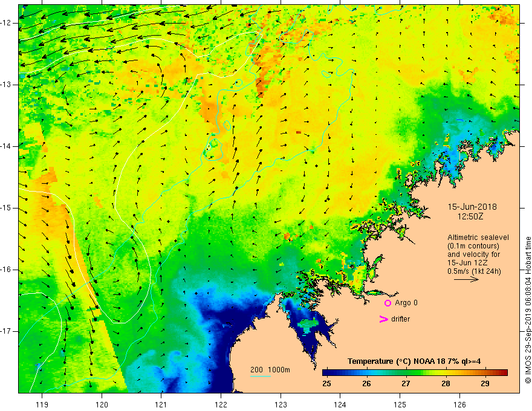Click the longitude axis label 124
The width and height of the screenshot is (532, 411).
[x=340, y=404]
